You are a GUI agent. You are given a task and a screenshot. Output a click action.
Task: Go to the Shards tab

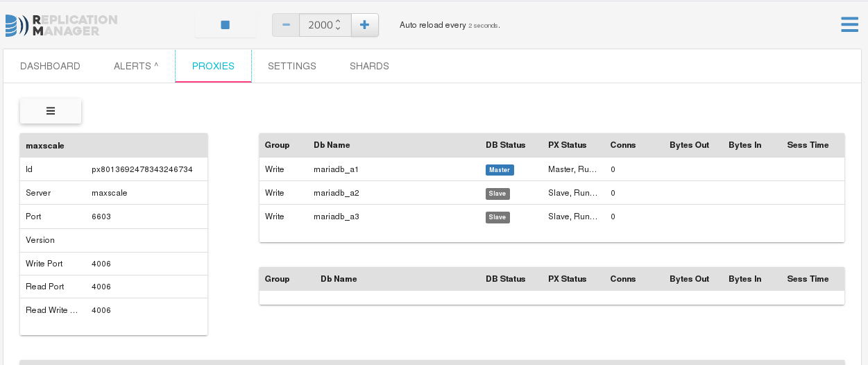pos(369,66)
